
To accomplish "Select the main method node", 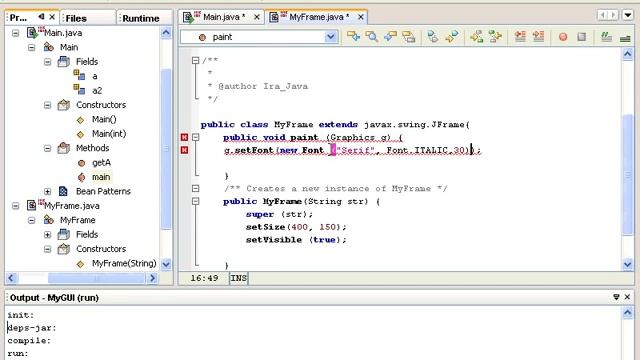I will coord(101,177).
